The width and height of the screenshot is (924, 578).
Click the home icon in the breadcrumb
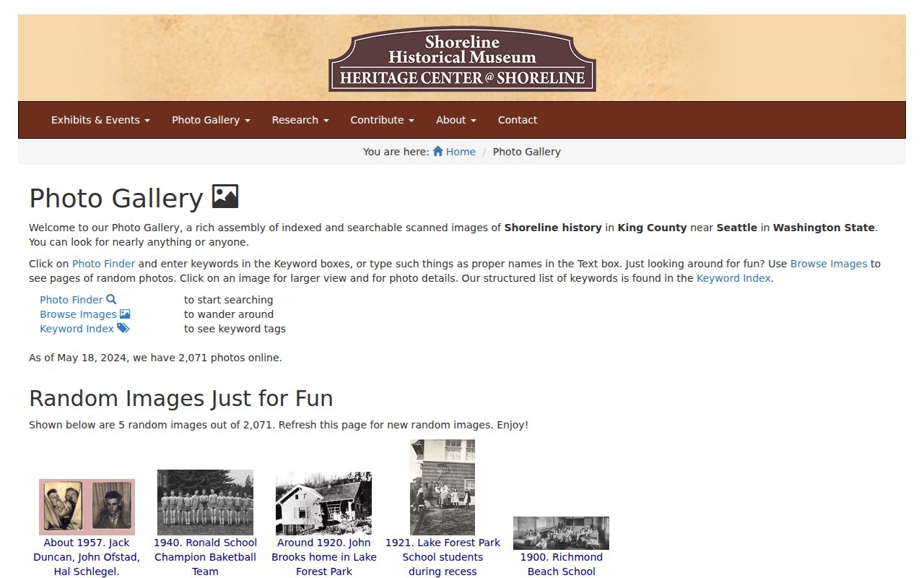(x=437, y=152)
